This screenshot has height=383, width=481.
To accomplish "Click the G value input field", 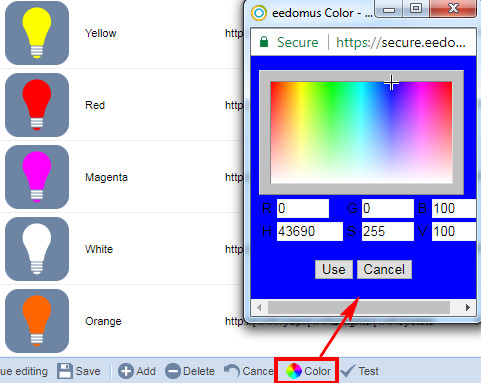I will coord(388,209).
